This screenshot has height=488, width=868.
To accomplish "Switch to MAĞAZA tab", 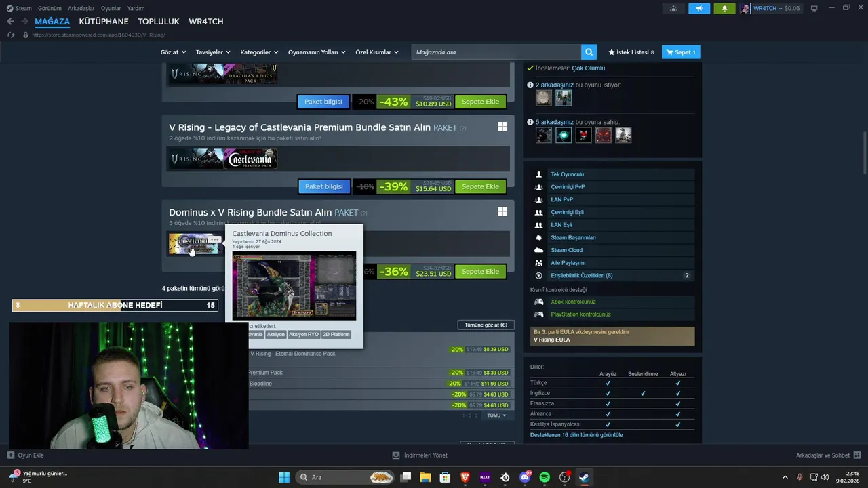I will tap(52, 22).
